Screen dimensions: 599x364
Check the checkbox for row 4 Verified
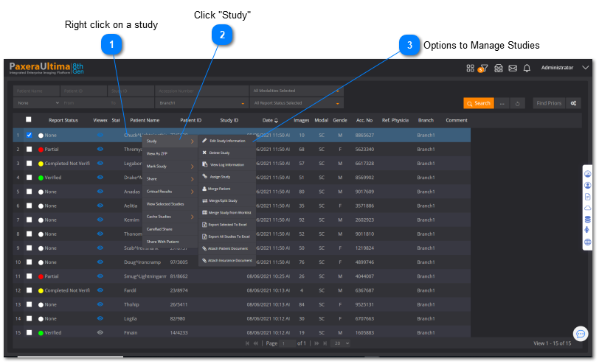tap(29, 178)
